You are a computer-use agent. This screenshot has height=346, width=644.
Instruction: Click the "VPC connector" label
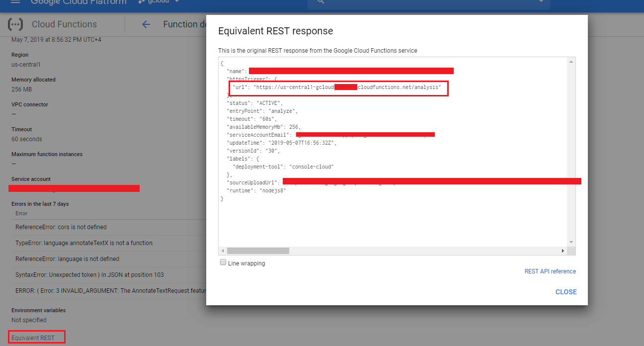[30, 104]
